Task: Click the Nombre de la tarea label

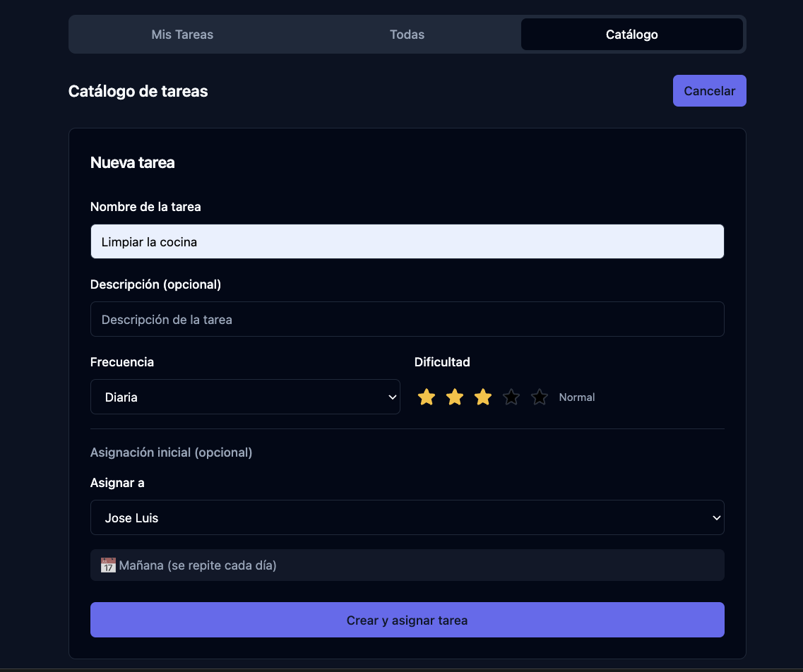Action: [145, 207]
